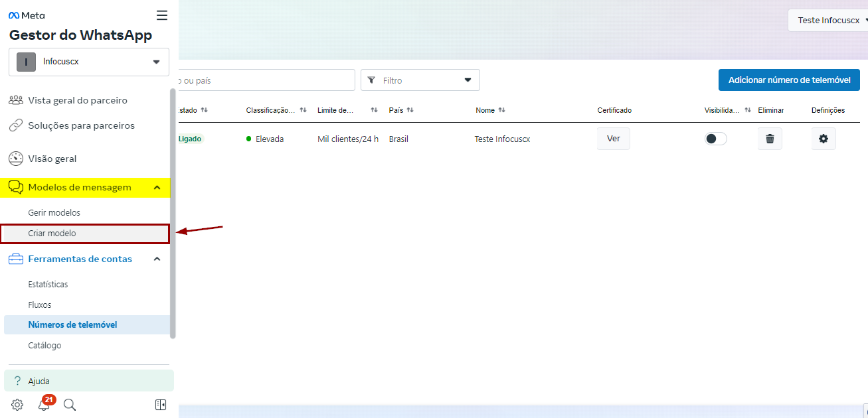Collapse the sidebar panel icon
Screen dimensions: 868x418
coord(161,405)
